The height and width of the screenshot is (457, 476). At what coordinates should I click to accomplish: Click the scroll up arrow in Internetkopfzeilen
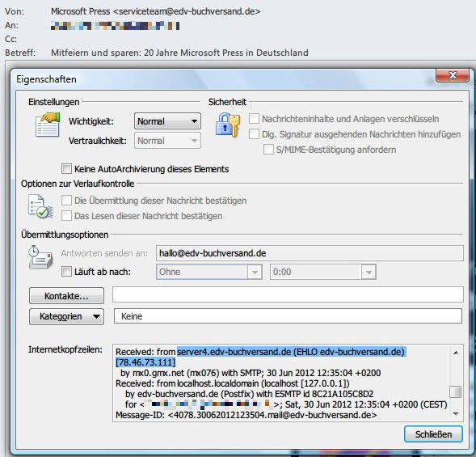pos(456,353)
